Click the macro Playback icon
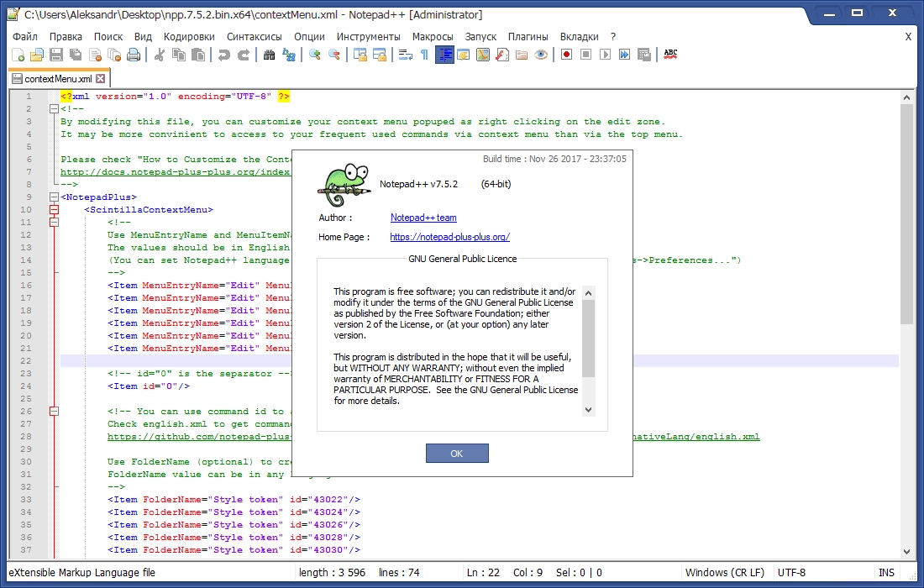 pyautogui.click(x=605, y=55)
